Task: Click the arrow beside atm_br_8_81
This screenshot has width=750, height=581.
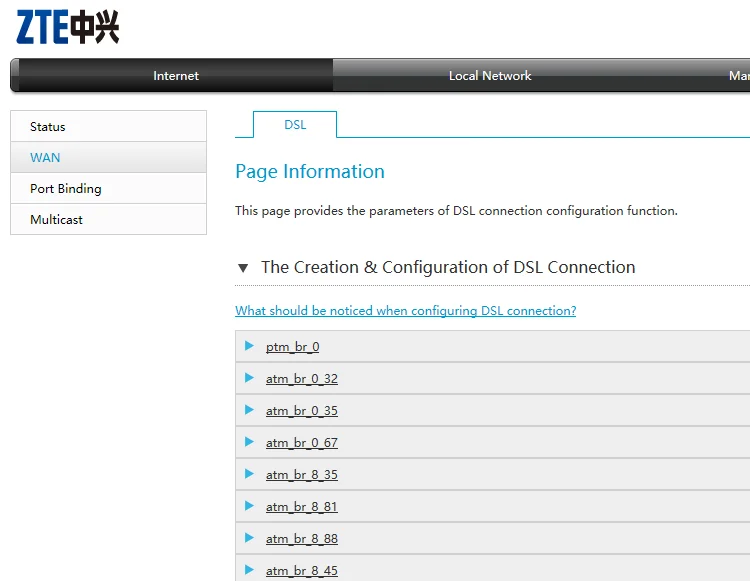Action: tap(249, 506)
